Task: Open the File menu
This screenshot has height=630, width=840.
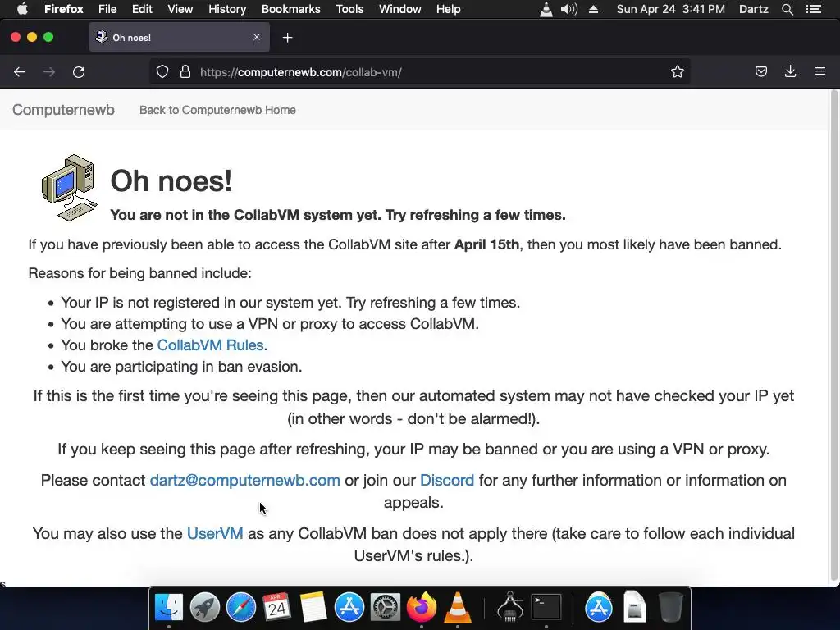Action: [x=107, y=9]
